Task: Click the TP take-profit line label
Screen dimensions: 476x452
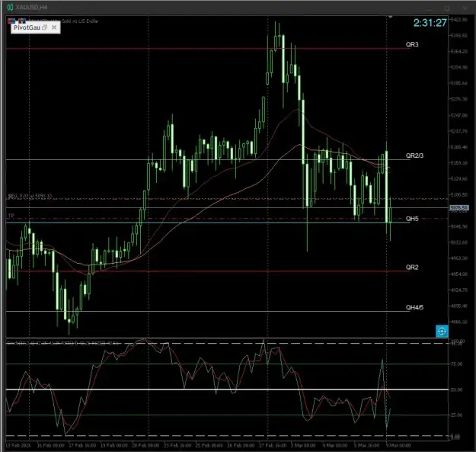Action: coord(11,216)
